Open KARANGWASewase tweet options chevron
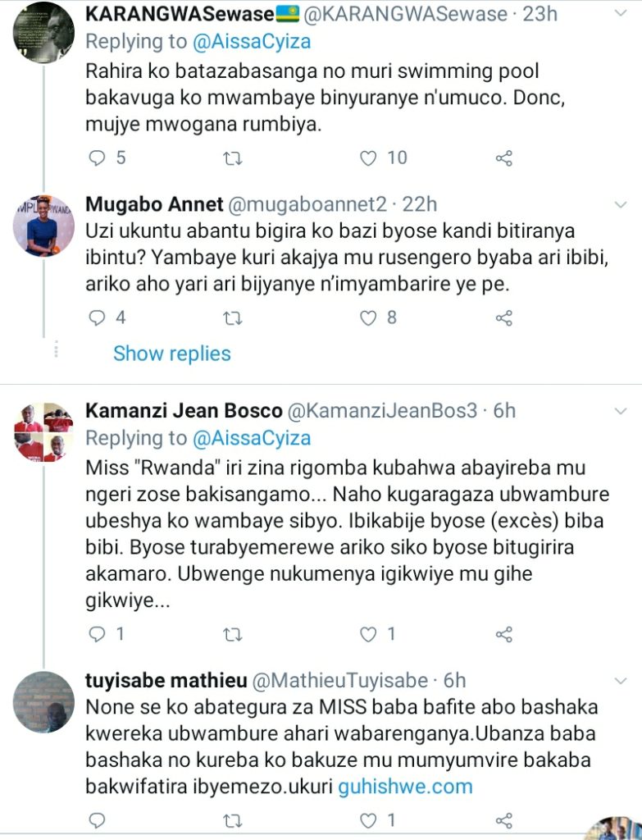Screen dimensions: 642x840 pyautogui.click(x=621, y=15)
